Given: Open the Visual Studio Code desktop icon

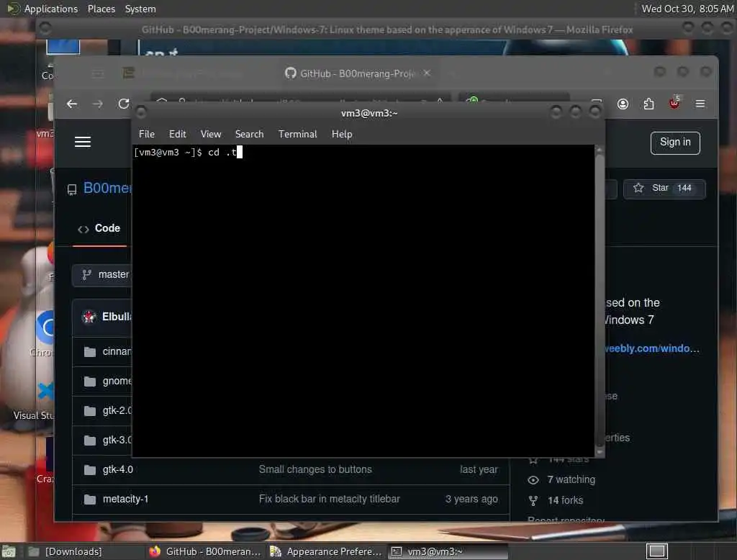Looking at the screenshot, I should click(34, 402).
